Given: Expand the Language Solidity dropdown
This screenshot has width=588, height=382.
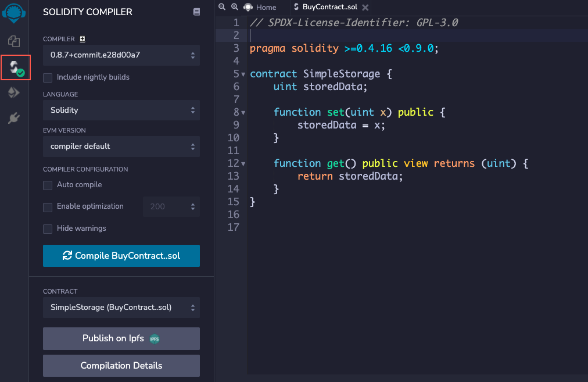Looking at the screenshot, I should (x=121, y=110).
